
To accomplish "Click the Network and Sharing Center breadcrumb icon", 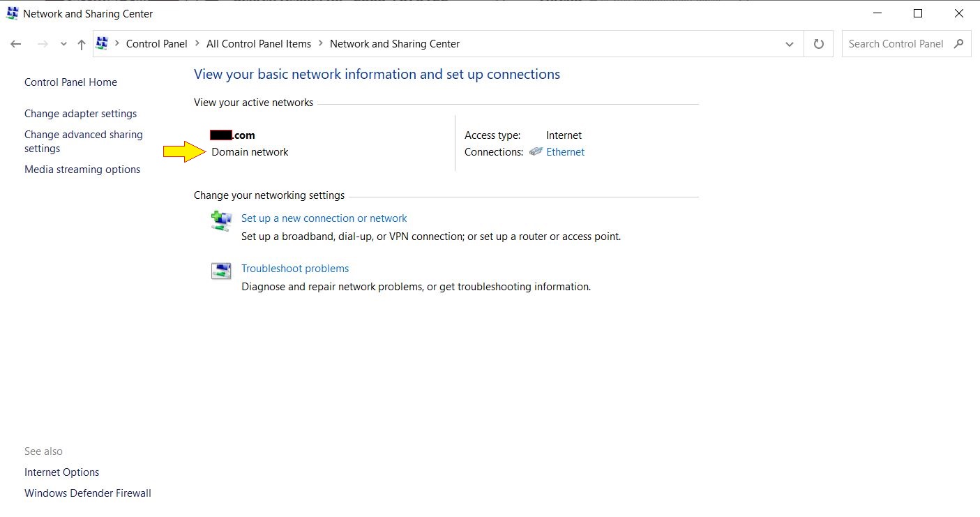I will click(x=103, y=43).
